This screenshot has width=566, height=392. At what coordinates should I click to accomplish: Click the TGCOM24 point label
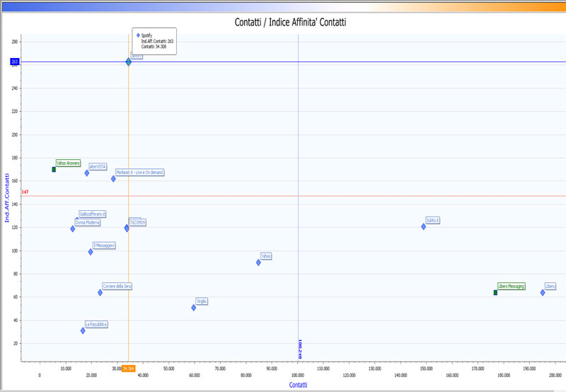(x=138, y=223)
